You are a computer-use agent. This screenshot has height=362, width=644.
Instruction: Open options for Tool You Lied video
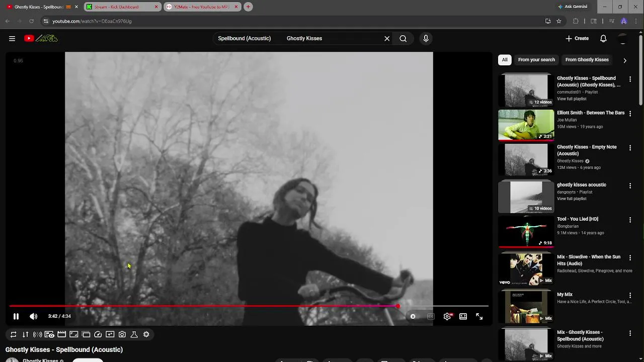click(x=630, y=220)
